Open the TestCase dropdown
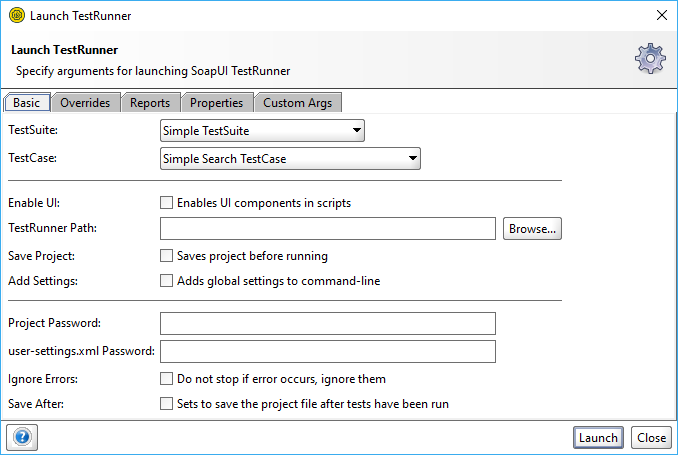Screen dimensions: 678x455 (290, 159)
